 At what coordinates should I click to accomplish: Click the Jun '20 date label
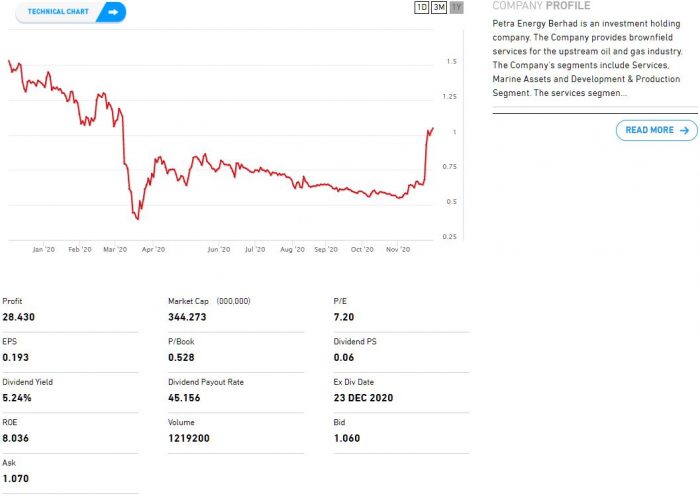(219, 249)
